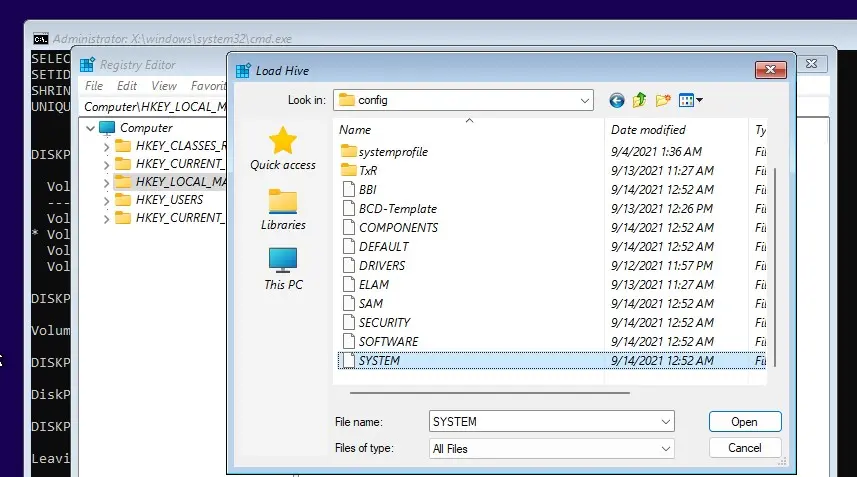Screen dimensions: 857x477
Task: Open Libraries in places bar
Action: click(283, 210)
